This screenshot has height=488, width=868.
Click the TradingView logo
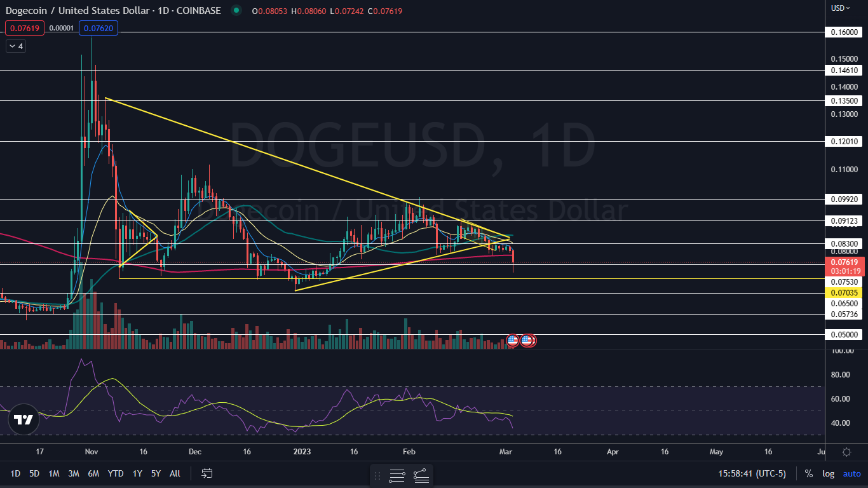coord(24,419)
